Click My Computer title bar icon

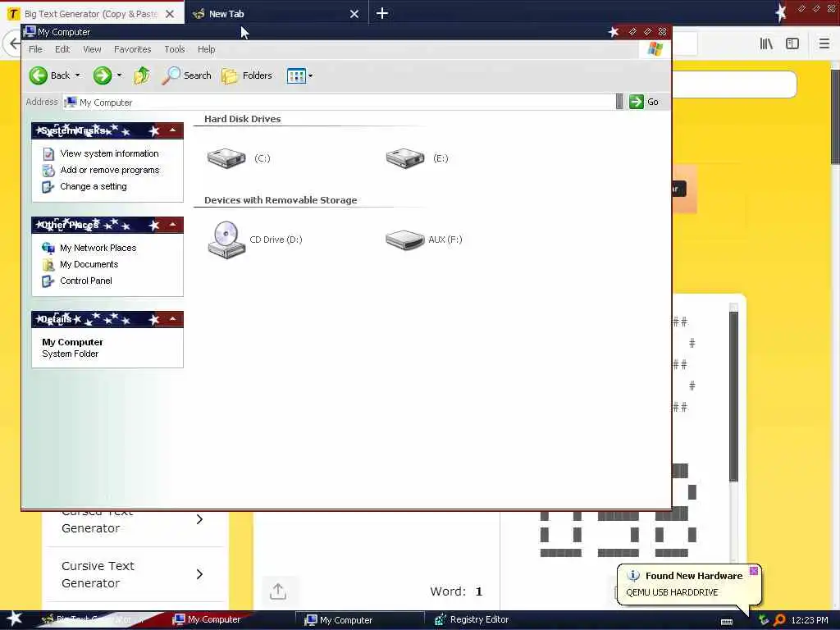(30, 32)
